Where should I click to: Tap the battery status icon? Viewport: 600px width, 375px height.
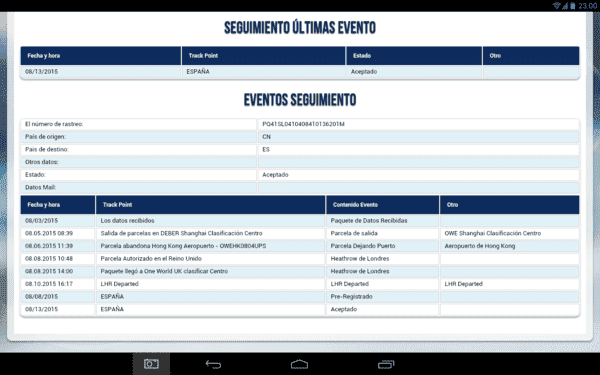pos(573,5)
